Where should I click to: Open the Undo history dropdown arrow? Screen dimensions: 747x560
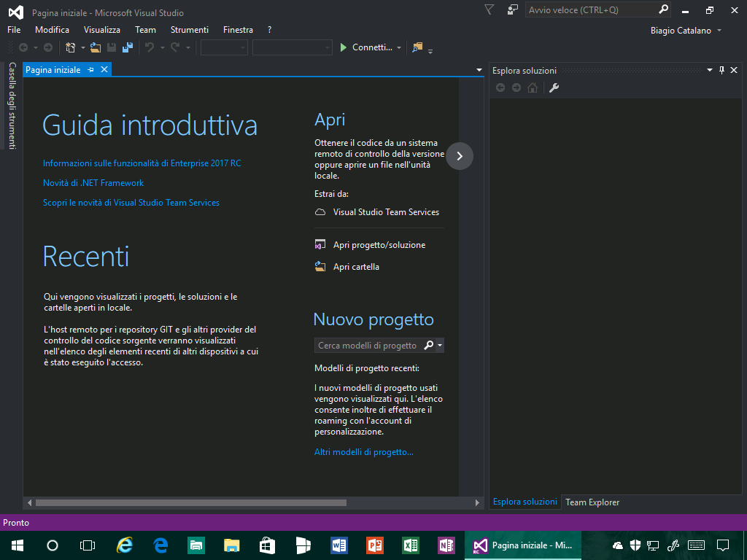[x=162, y=47]
